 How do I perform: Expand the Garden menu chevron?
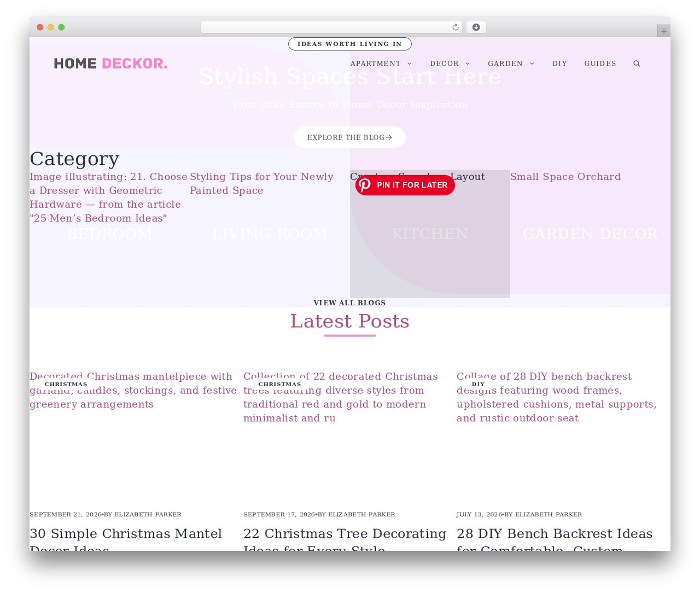pos(532,63)
